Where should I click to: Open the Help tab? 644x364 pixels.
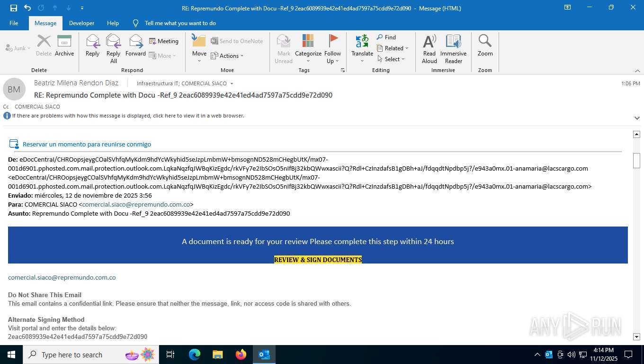tap(113, 23)
